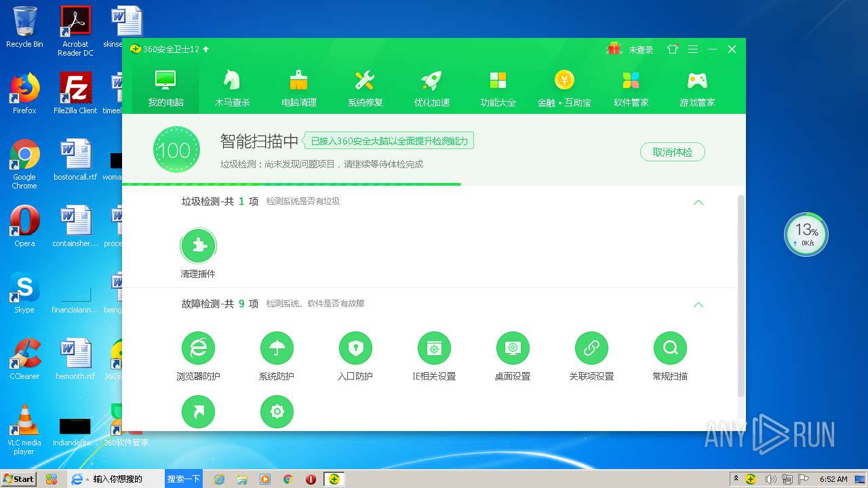Show hidden system tray icons
868x488 pixels.
coord(736,479)
